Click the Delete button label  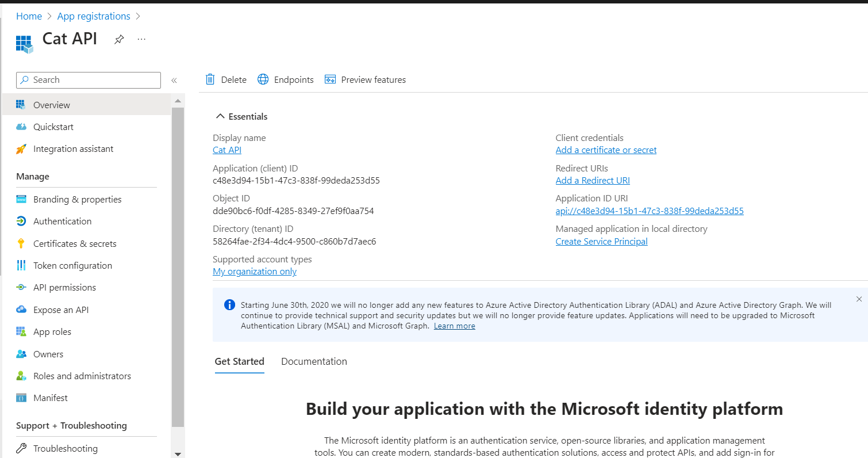[234, 80]
